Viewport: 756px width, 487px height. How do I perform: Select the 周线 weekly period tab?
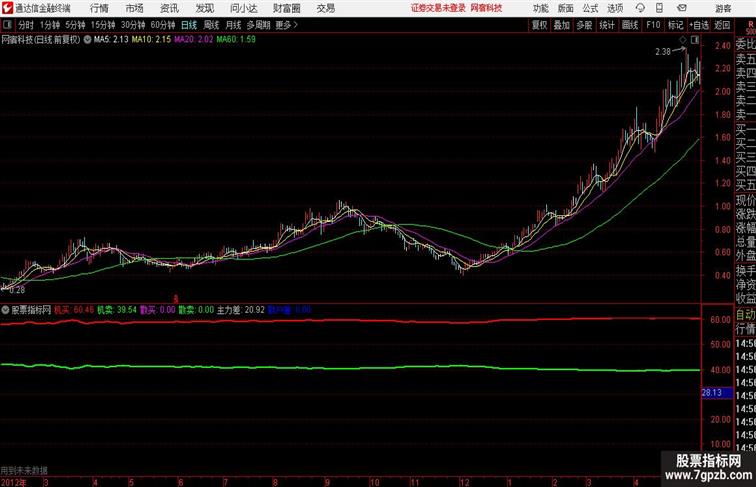pyautogui.click(x=211, y=25)
